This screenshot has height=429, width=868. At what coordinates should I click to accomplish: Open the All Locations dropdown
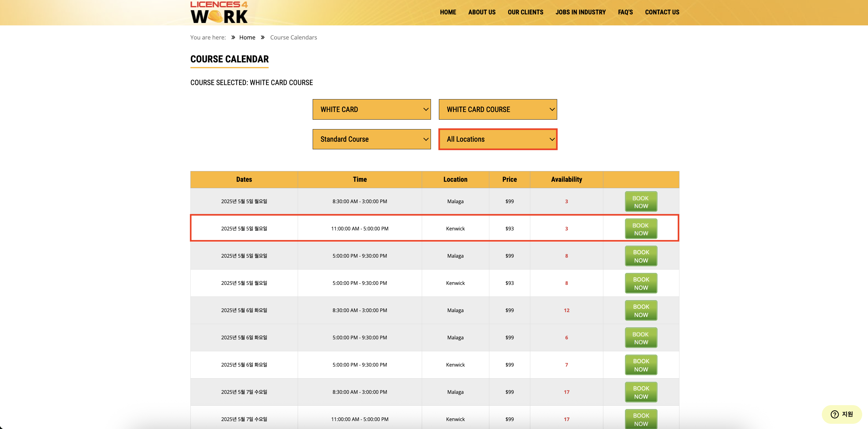click(497, 139)
